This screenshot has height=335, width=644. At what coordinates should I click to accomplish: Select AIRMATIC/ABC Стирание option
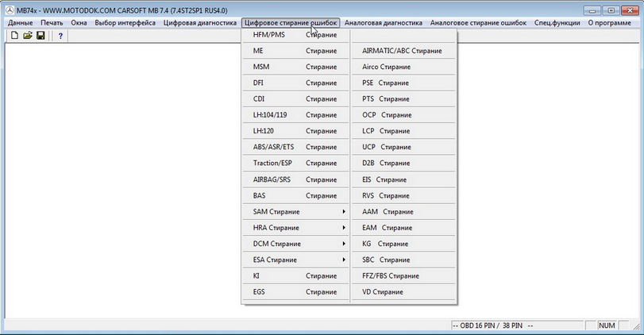click(402, 51)
